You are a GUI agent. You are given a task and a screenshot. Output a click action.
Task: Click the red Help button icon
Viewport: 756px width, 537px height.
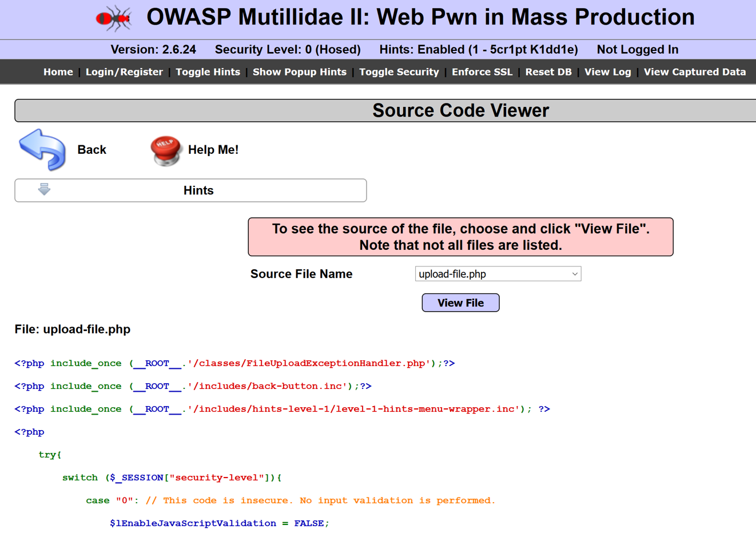tap(166, 150)
